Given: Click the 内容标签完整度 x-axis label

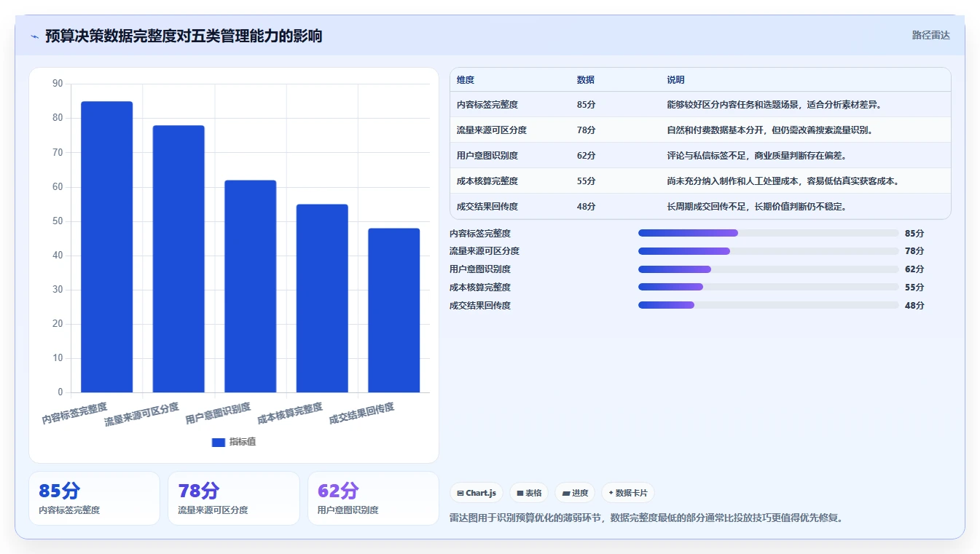Looking at the screenshot, I should (74, 413).
